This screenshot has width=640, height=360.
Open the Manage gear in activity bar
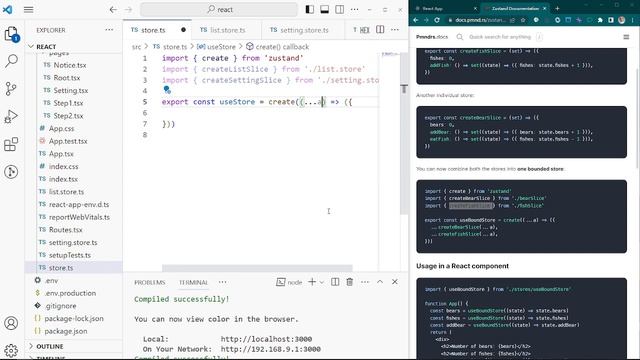[x=11, y=350]
